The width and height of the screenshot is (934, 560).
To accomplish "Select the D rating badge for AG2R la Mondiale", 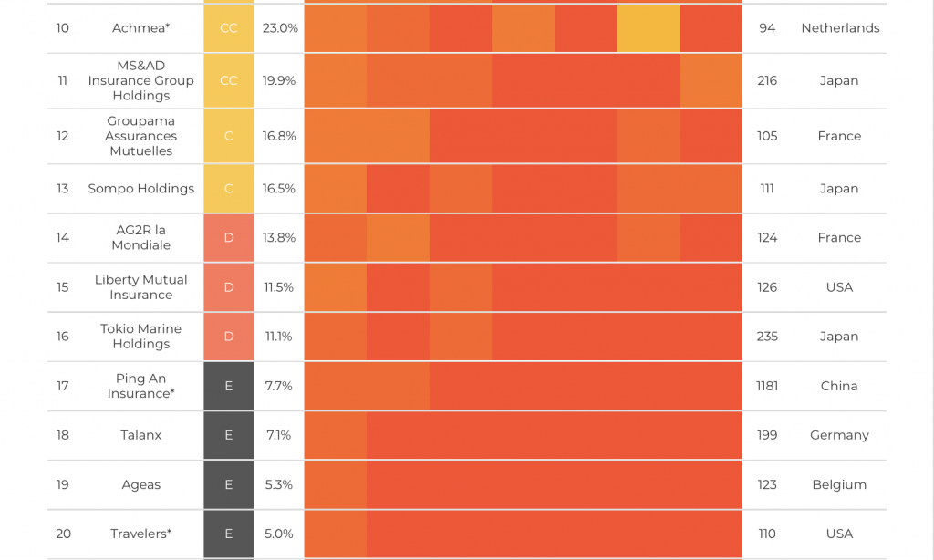I will 229,238.
